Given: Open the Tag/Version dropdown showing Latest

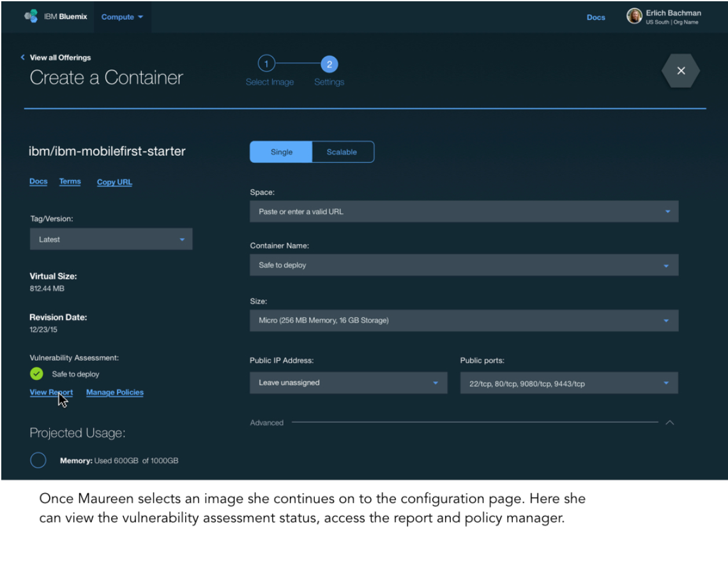Looking at the screenshot, I should 111,239.
